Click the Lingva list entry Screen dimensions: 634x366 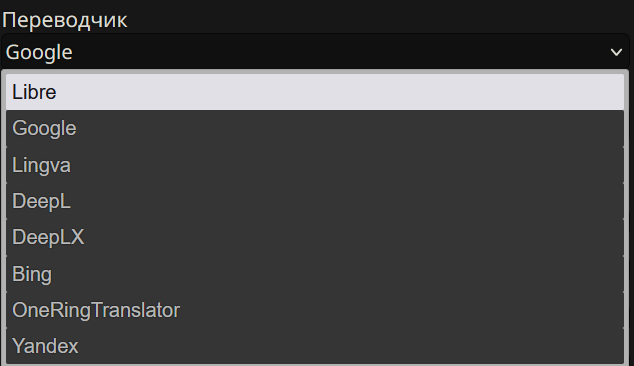315,165
